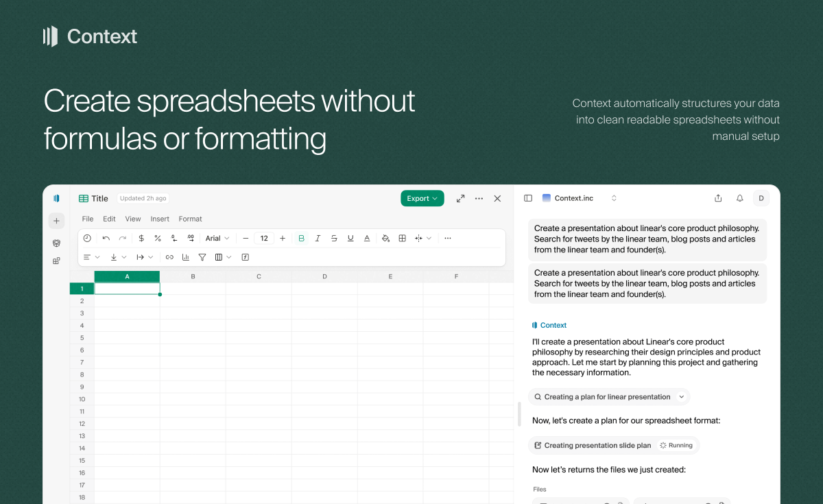Select row header 12

pyautogui.click(x=82, y=424)
